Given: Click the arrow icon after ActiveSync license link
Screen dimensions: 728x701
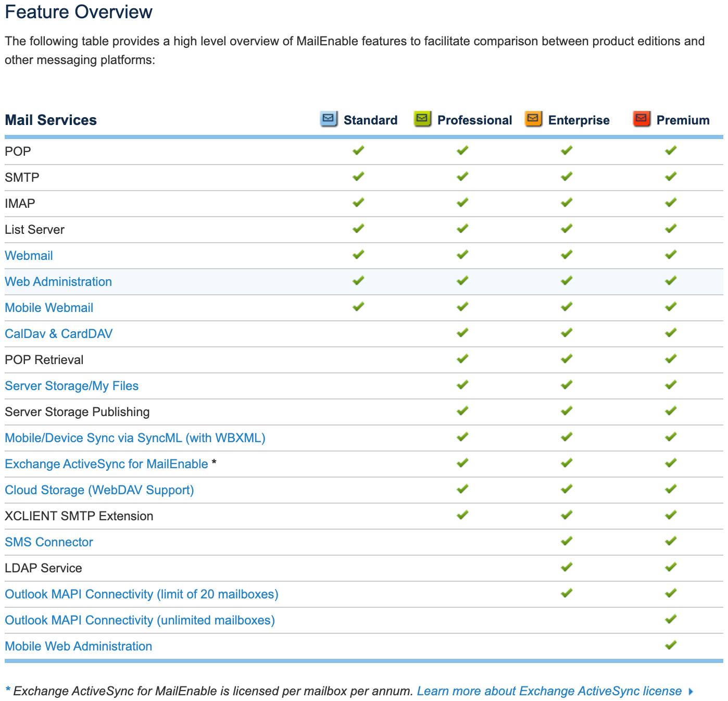Looking at the screenshot, I should point(691,692).
